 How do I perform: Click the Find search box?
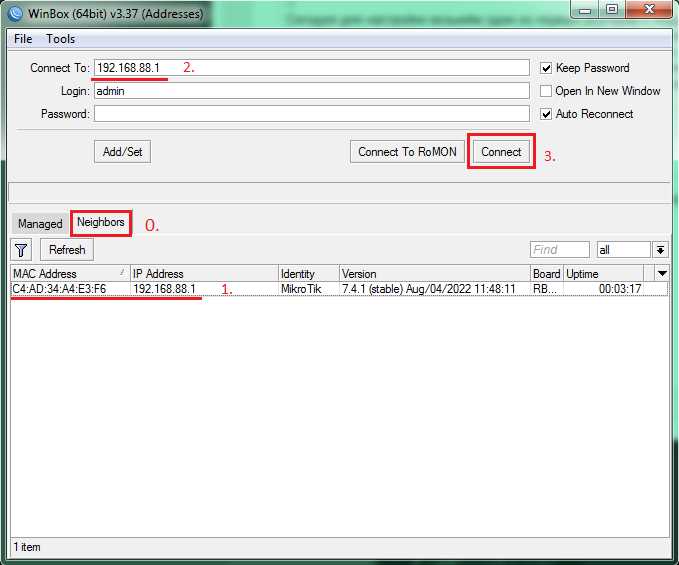559,250
